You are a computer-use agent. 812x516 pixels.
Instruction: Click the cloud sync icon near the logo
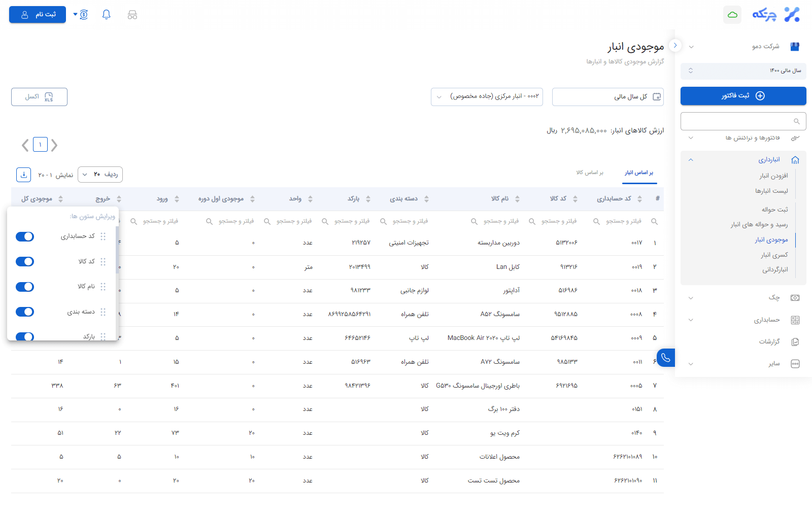(x=732, y=15)
